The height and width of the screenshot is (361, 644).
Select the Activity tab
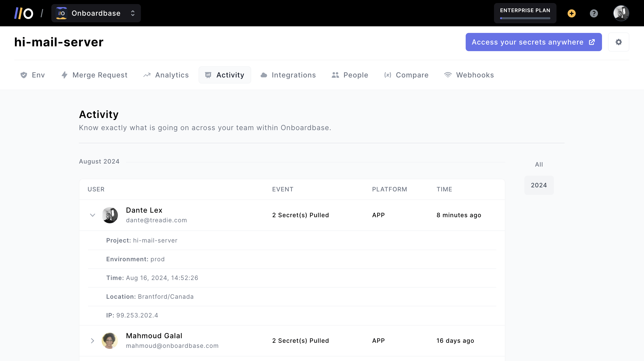tap(225, 75)
